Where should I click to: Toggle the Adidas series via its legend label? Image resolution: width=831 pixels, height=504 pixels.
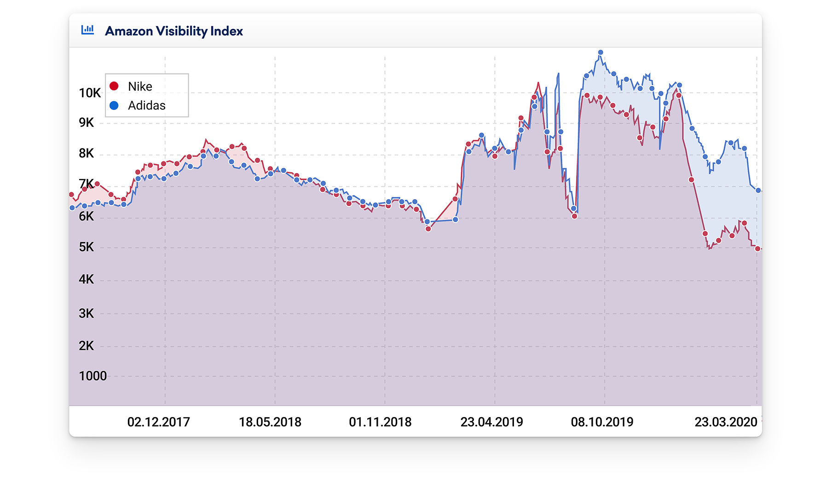tap(147, 105)
